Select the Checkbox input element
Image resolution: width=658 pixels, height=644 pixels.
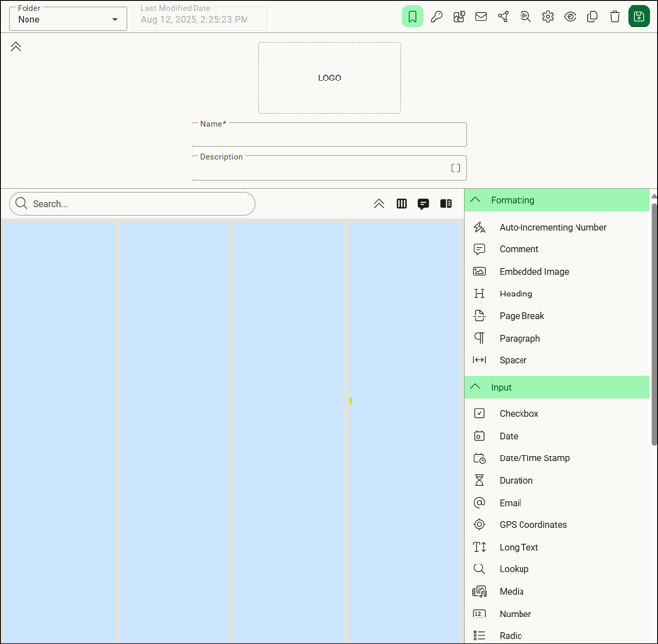[x=519, y=414]
